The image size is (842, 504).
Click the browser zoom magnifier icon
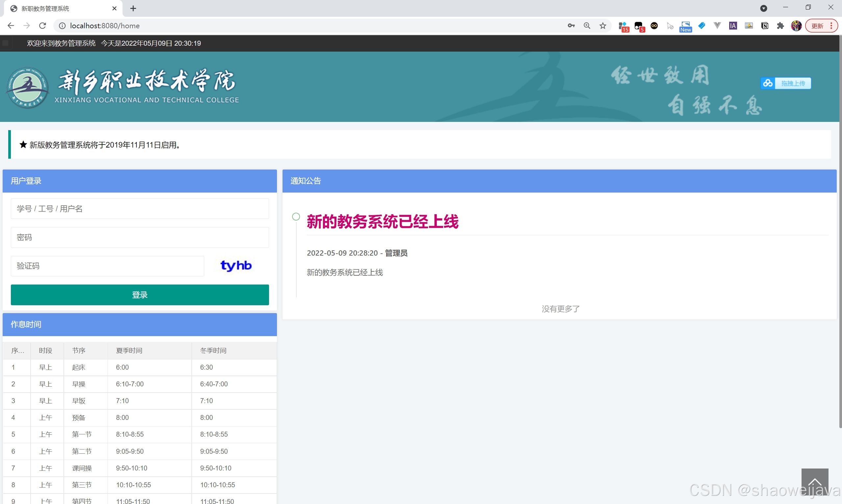tap(587, 26)
